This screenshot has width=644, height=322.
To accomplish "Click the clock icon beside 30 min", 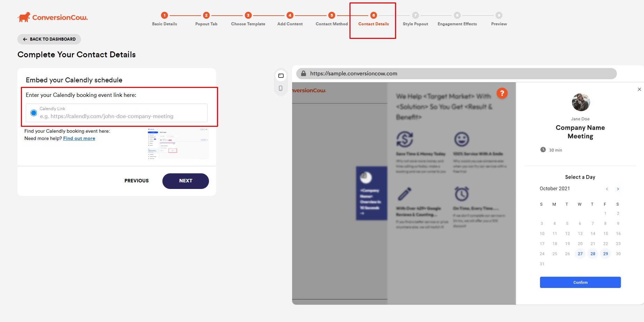I will click(x=543, y=150).
